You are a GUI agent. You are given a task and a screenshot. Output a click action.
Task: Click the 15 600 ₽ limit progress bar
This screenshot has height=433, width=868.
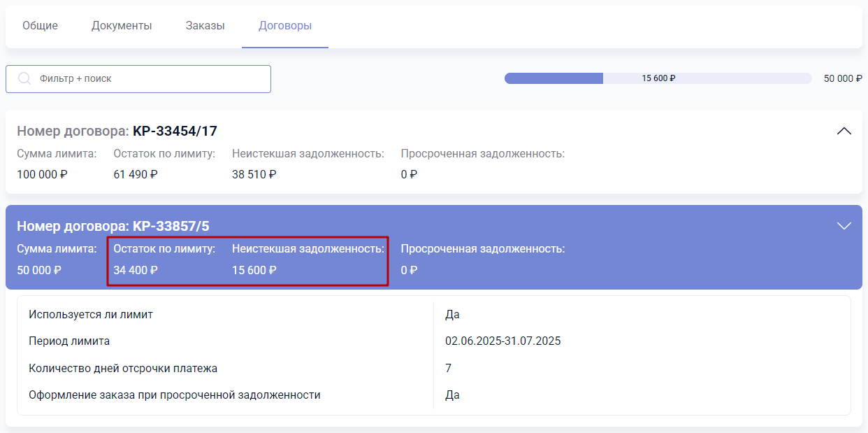click(658, 78)
